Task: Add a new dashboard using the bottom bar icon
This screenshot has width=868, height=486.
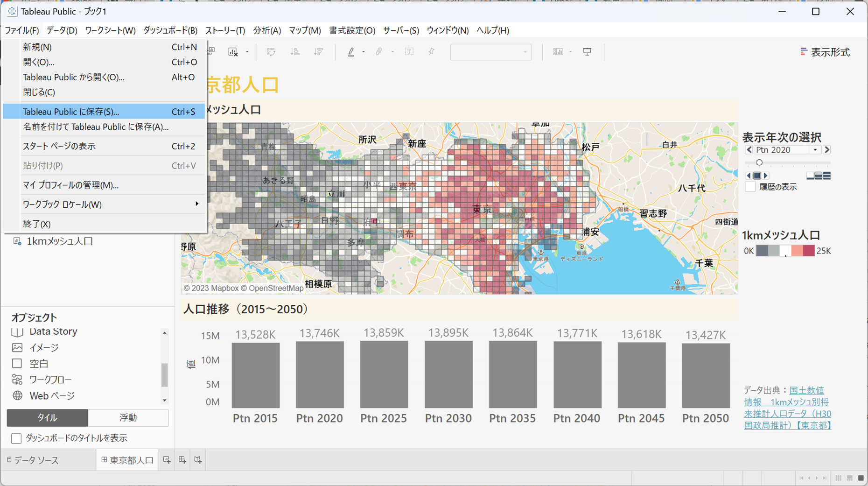Action: coord(182,460)
